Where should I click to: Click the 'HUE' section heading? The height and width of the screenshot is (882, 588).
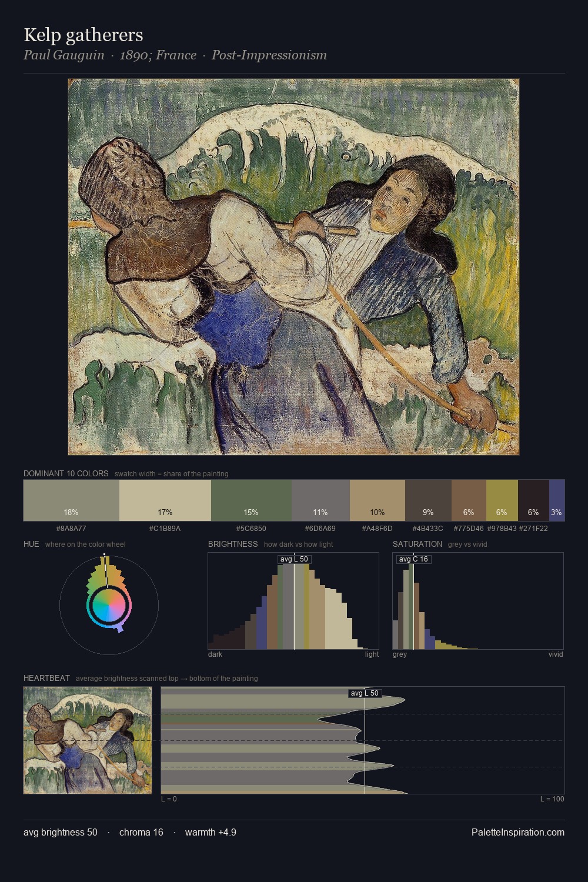pos(31,544)
